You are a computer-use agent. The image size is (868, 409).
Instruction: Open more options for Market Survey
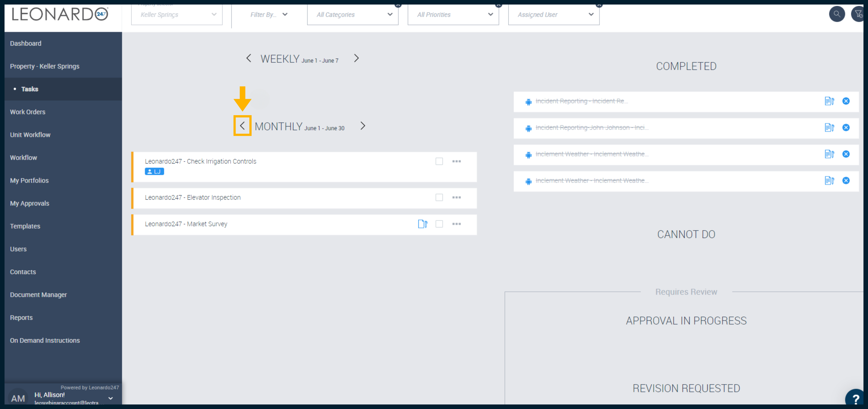tap(456, 224)
